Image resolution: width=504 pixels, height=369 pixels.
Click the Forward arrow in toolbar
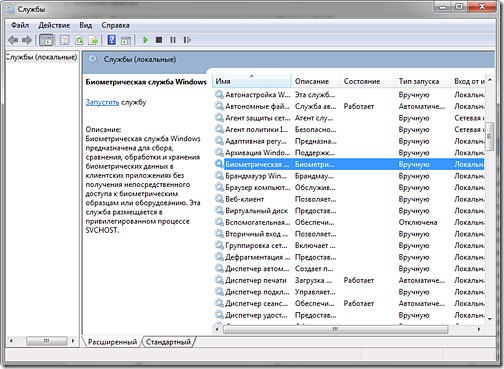pyautogui.click(x=27, y=40)
